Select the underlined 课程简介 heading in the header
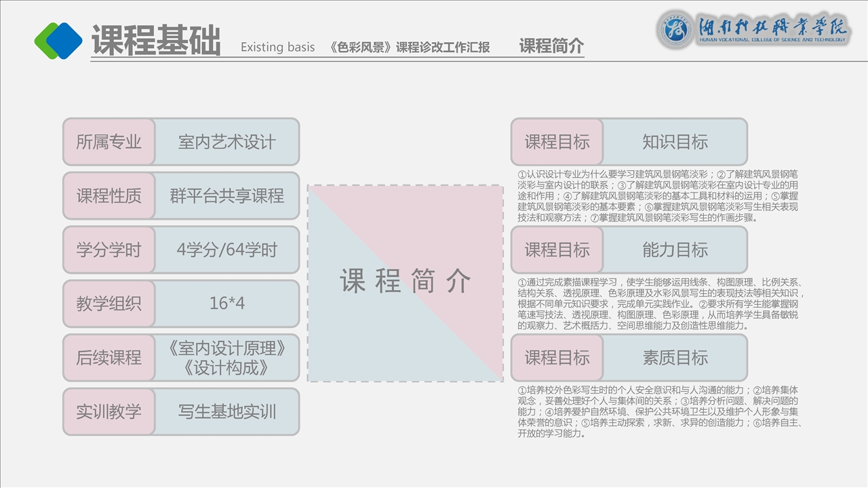This screenshot has width=868, height=488. 551,46
